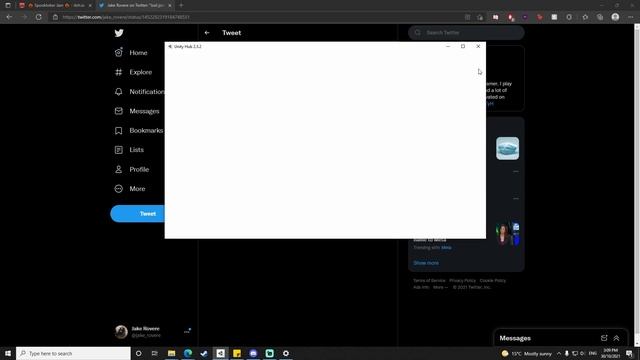
Task: Click the Bookmarks icon
Action: (118, 131)
